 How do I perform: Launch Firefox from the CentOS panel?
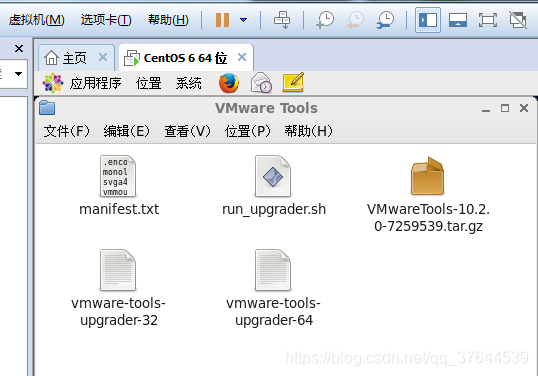(x=229, y=83)
